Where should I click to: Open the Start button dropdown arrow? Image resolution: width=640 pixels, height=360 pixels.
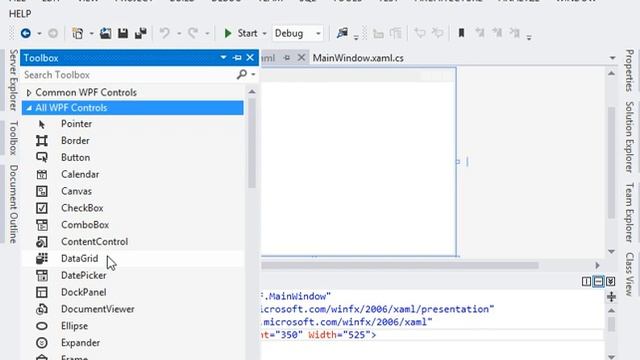tap(264, 33)
